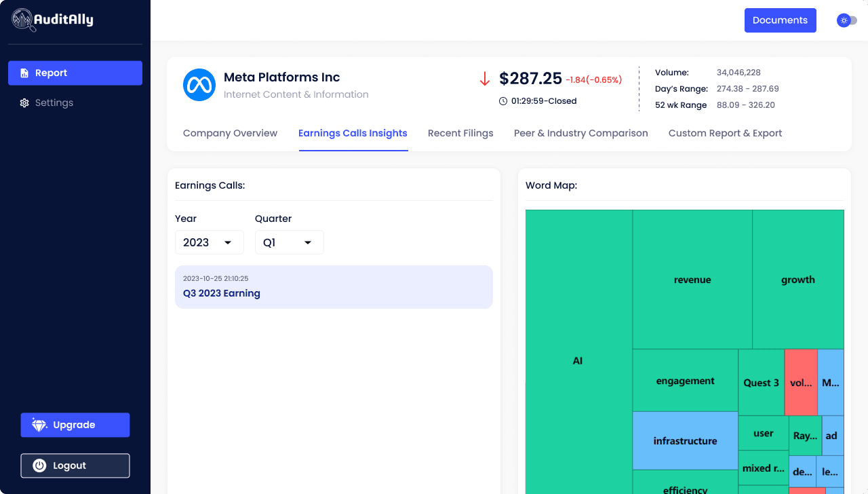Click the blue ad tile

point(832,436)
